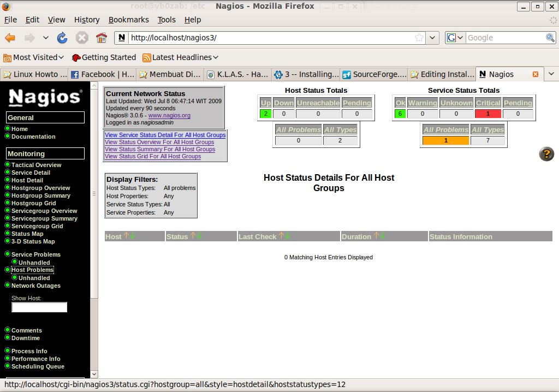Open View Status Grid For All Host Groups
This screenshot has width=559, height=392.
point(153,157)
